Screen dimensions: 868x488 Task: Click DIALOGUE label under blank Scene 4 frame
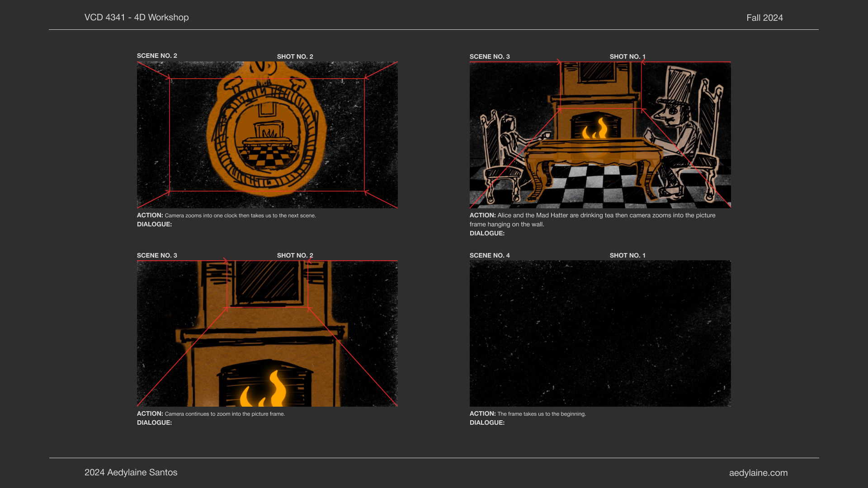[487, 422]
